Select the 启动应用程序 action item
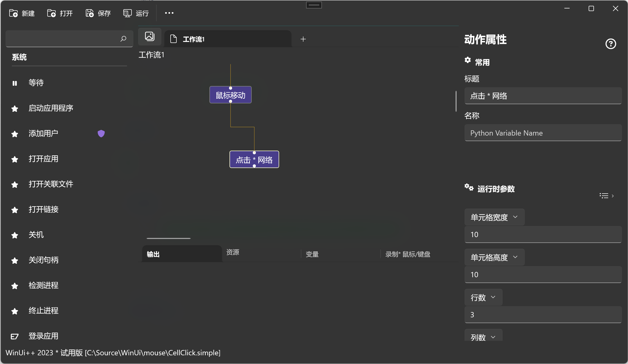Image resolution: width=628 pixels, height=364 pixels. pos(51,108)
